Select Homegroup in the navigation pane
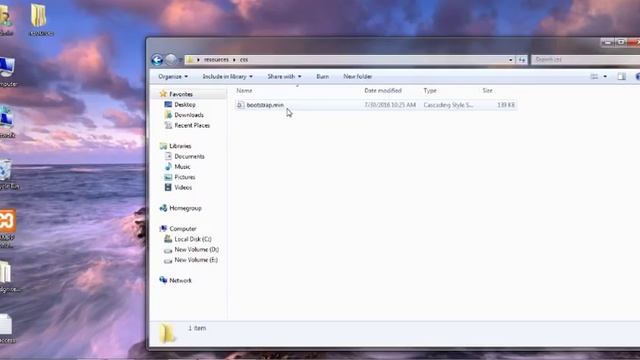Image resolution: width=640 pixels, height=360 pixels. coord(185,208)
